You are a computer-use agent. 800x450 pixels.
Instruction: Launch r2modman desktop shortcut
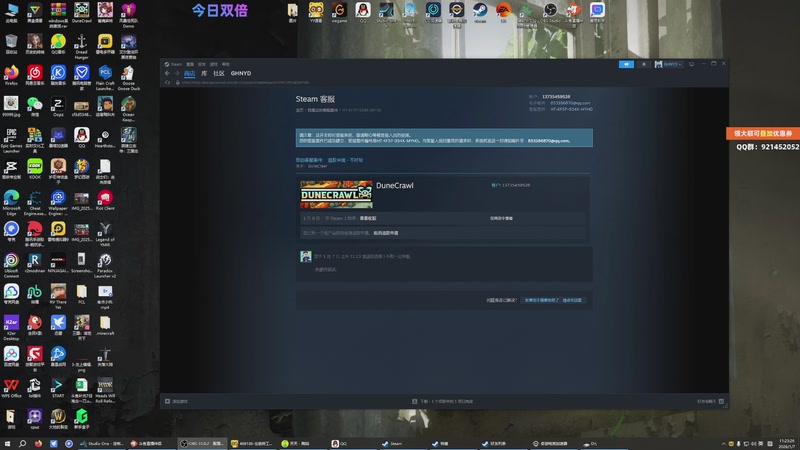coord(35,263)
